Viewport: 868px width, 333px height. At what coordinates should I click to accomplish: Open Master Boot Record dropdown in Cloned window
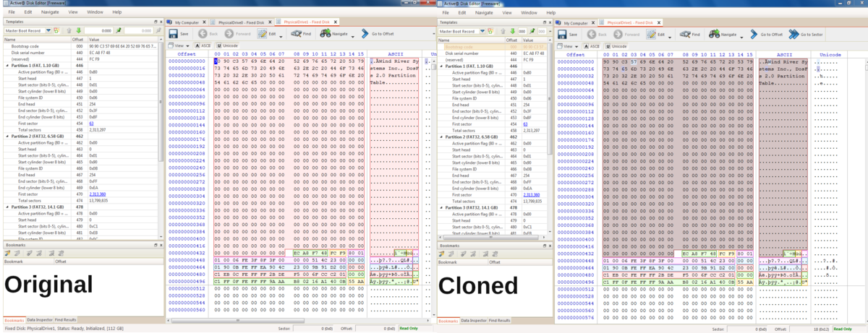(482, 31)
